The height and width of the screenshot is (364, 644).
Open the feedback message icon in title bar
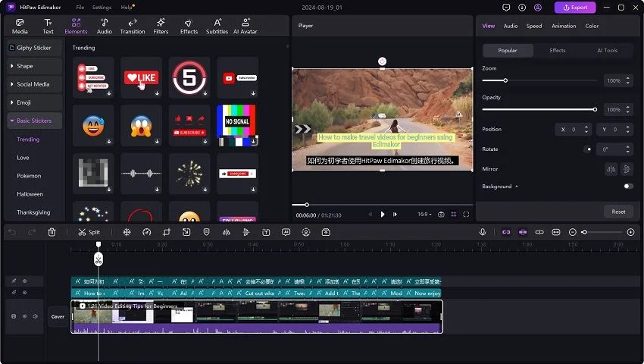click(x=506, y=8)
